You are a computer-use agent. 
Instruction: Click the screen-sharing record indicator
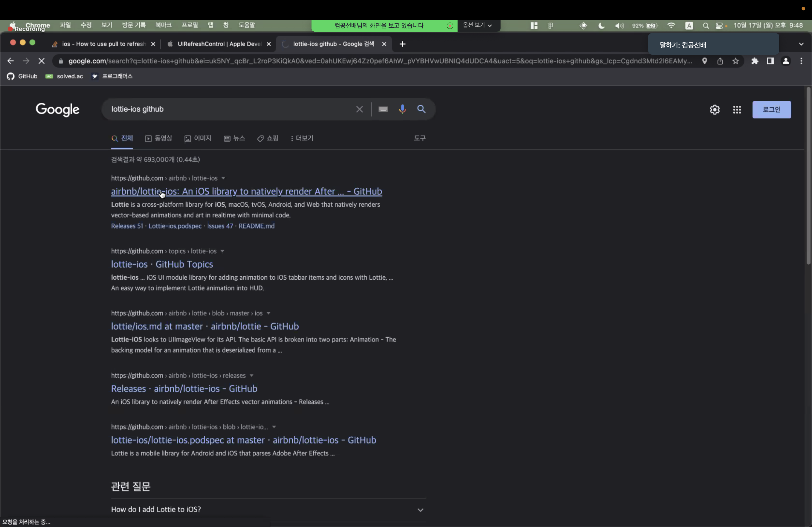click(x=450, y=25)
